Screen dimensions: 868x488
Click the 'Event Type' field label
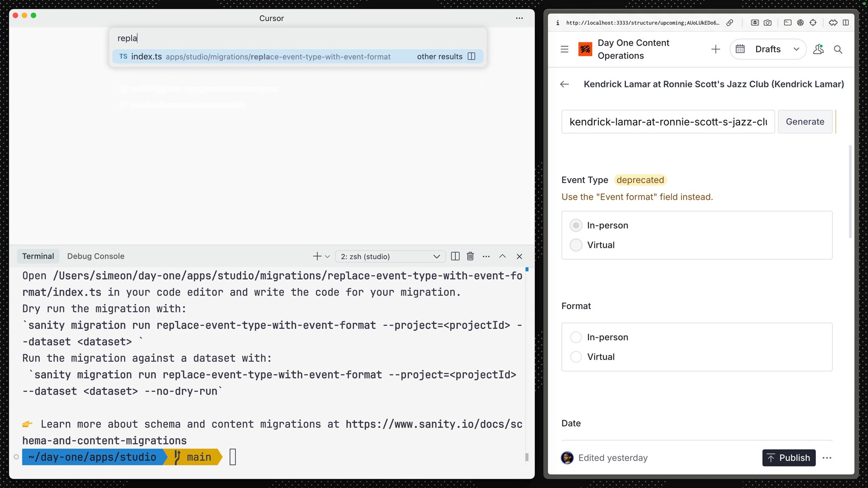584,180
